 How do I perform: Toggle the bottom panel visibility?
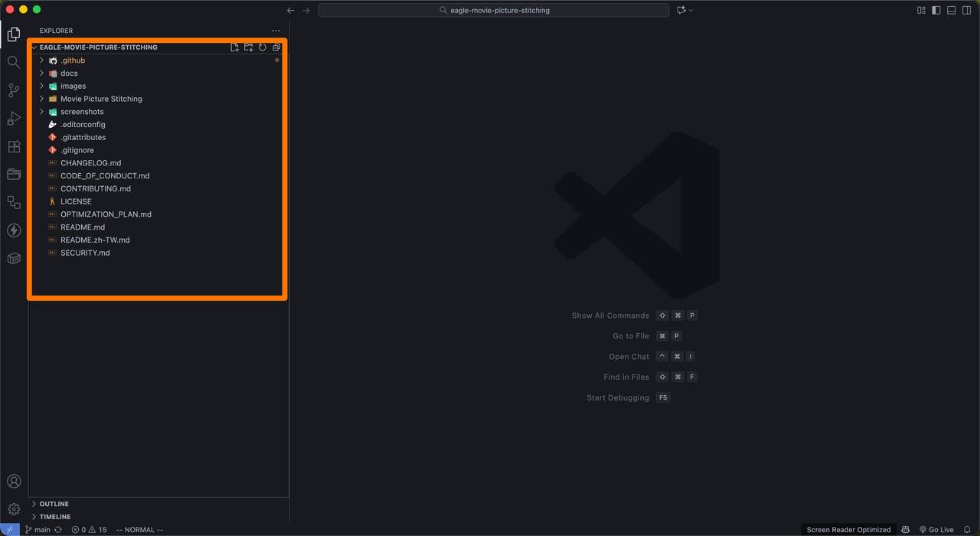click(x=952, y=10)
